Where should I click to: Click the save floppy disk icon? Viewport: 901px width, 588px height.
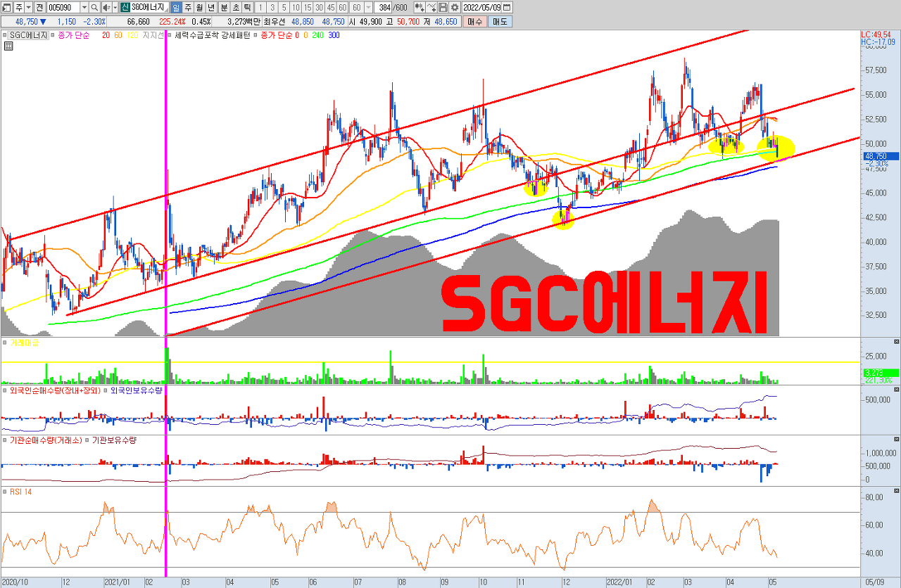(x=443, y=7)
